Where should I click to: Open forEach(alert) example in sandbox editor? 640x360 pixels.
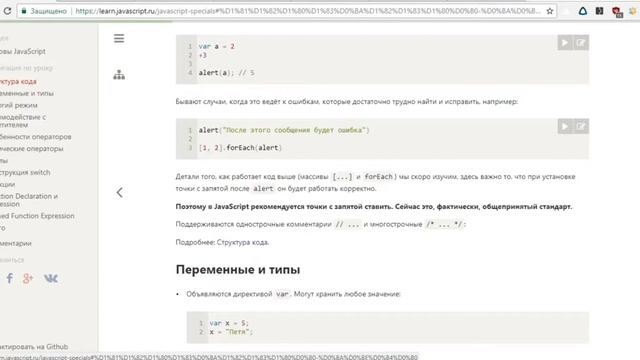(581, 126)
